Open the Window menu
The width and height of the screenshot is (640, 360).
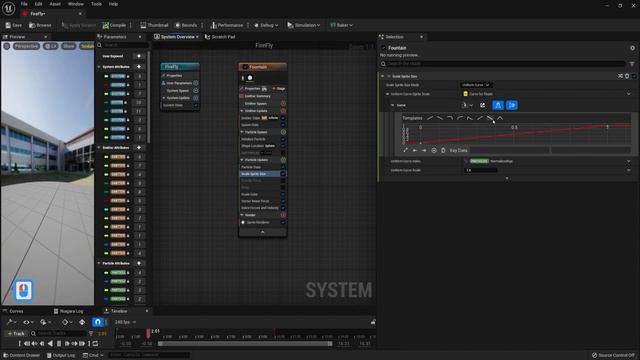pos(76,4)
